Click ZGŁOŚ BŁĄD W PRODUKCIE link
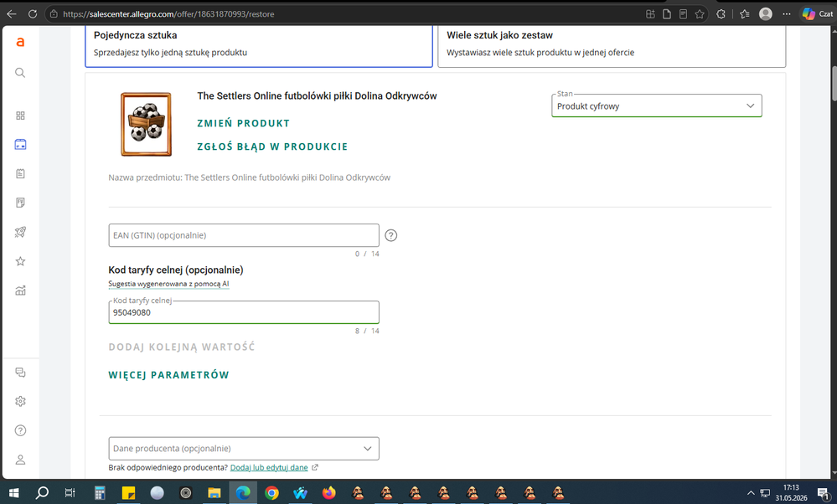 pyautogui.click(x=272, y=147)
